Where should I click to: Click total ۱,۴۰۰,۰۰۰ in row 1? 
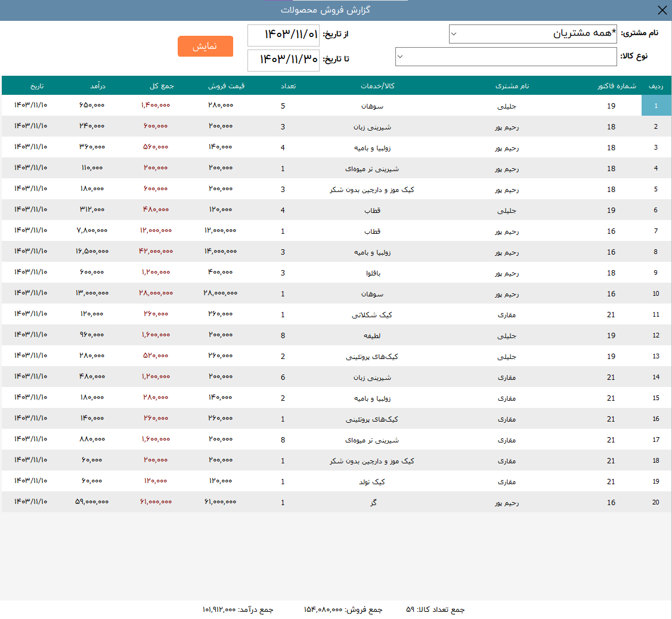(156, 106)
